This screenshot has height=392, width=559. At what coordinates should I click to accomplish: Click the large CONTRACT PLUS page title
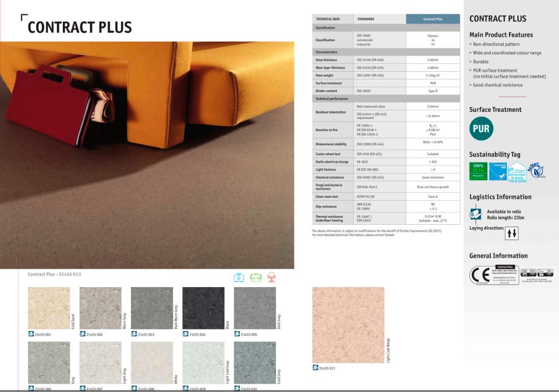[80, 27]
